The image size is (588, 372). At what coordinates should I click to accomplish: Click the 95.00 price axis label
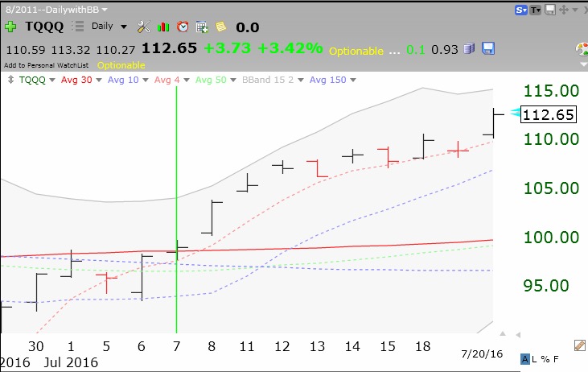pyautogui.click(x=546, y=286)
